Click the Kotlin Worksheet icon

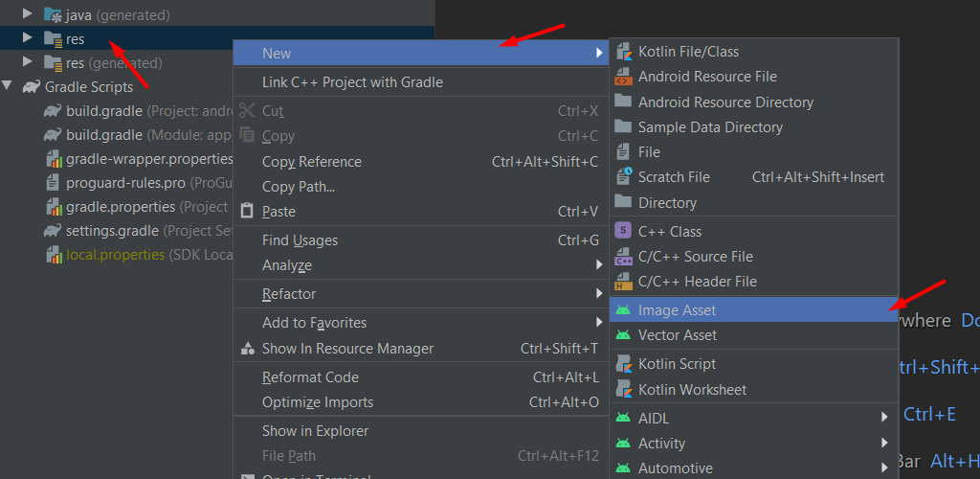(623, 390)
